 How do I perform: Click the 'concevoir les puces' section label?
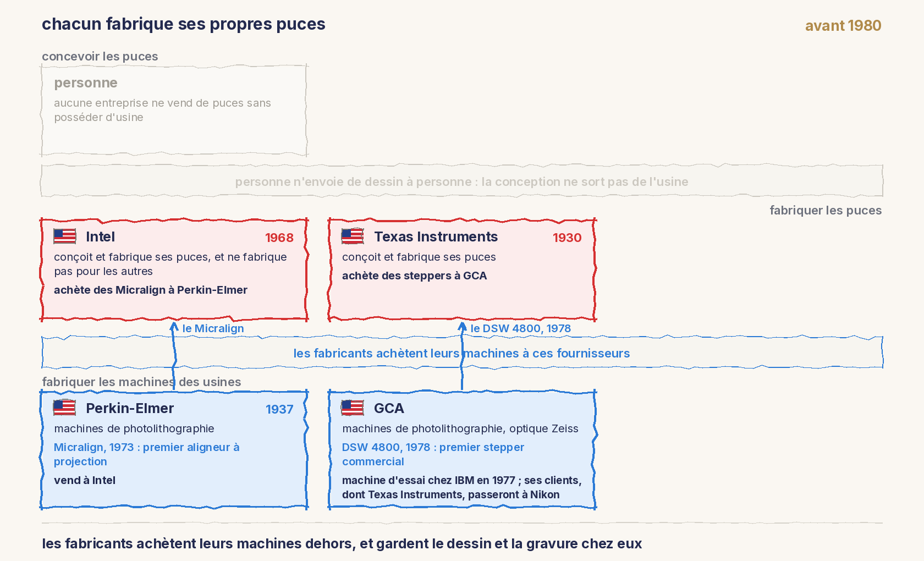coord(100,57)
